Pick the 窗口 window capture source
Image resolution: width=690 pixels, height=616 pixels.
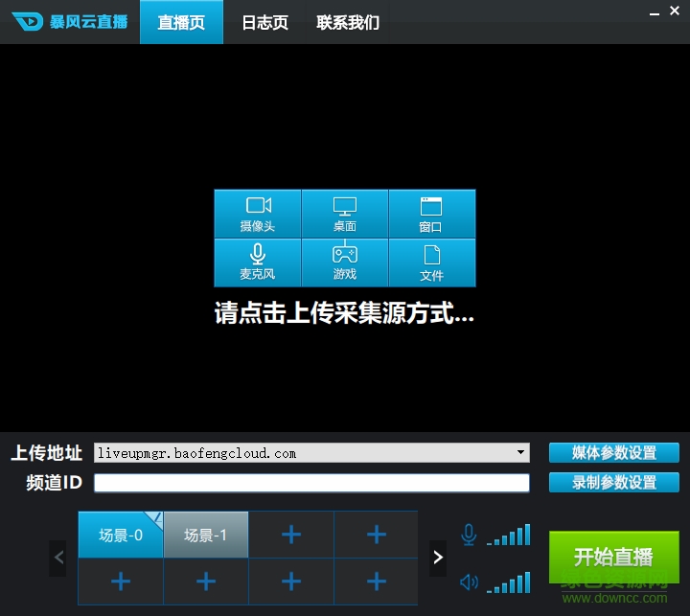coord(431,213)
